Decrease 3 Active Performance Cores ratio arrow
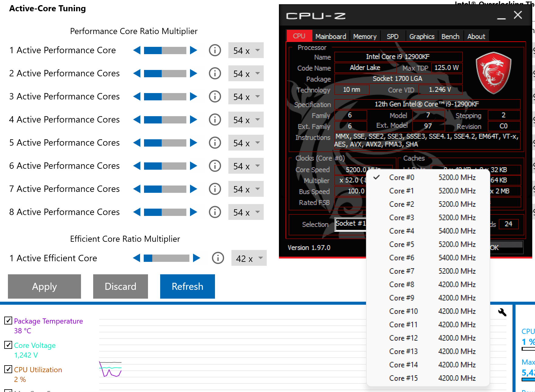The width and height of the screenshot is (535, 392). pyautogui.click(x=137, y=96)
